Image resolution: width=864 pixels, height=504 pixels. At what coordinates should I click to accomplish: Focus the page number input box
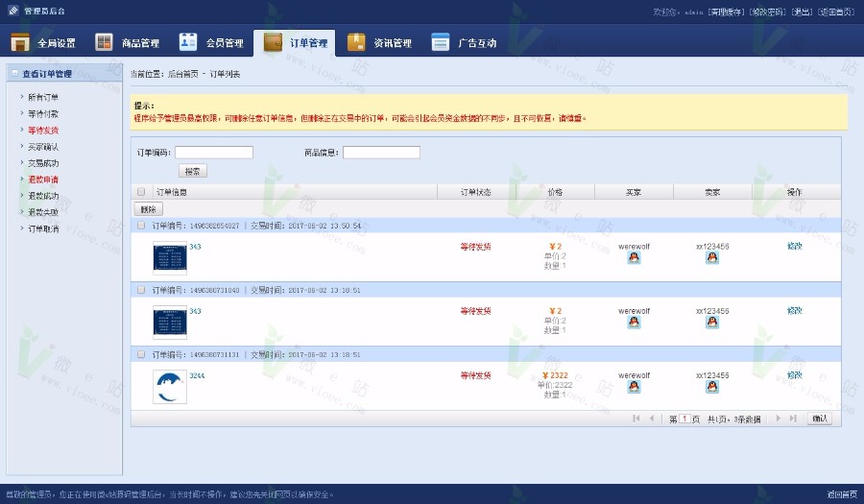point(684,419)
